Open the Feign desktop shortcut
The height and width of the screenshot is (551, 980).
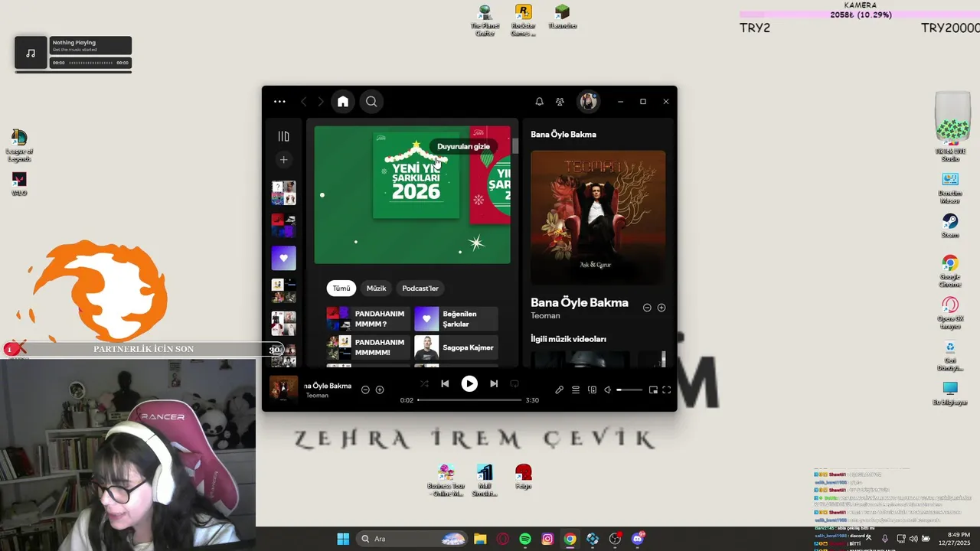pyautogui.click(x=524, y=477)
